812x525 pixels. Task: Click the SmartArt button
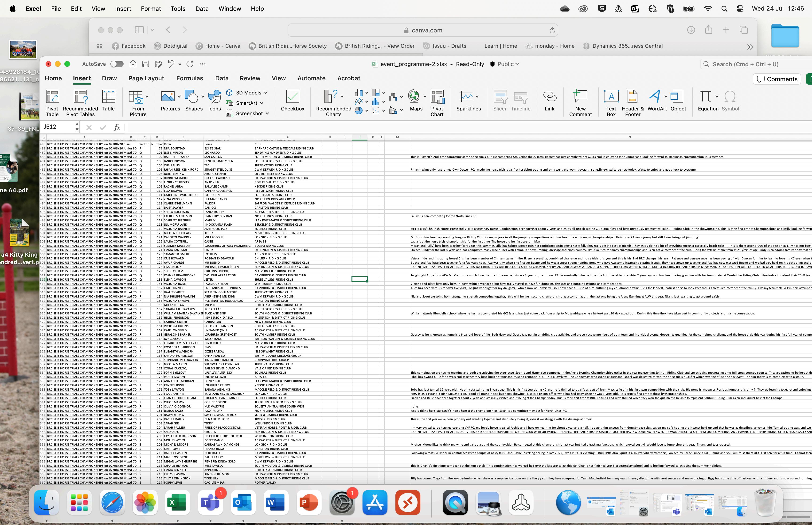pyautogui.click(x=246, y=103)
